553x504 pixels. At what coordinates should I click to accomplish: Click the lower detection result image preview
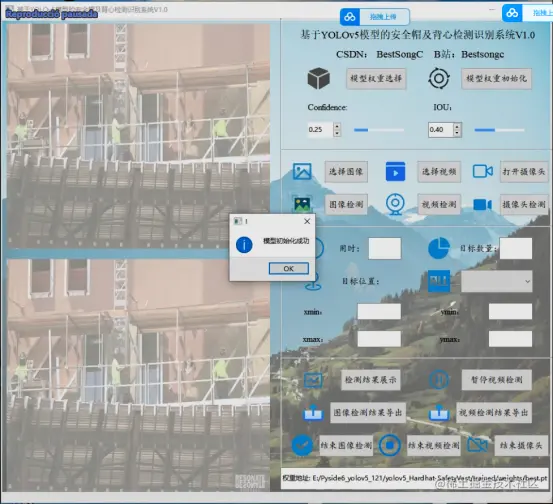click(138, 375)
